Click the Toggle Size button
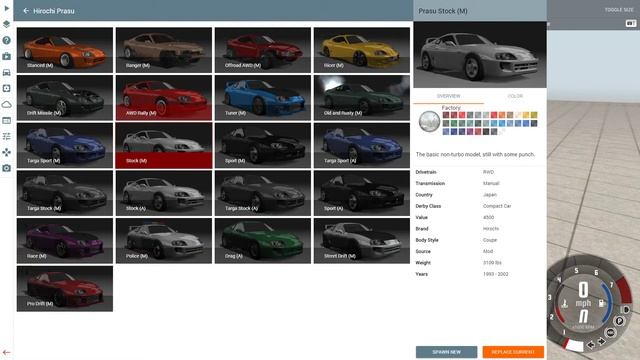Viewport: 640px width, 360px height. [x=619, y=10]
